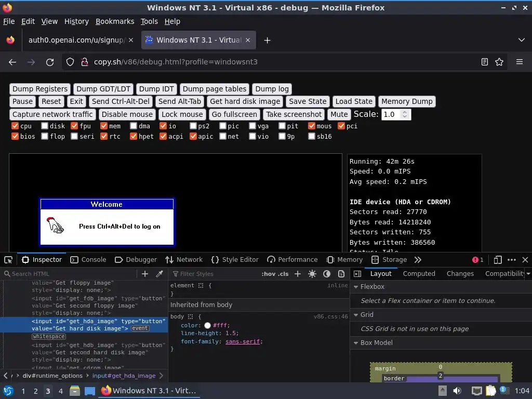Collapse the Flexbox section

[x=356, y=287]
